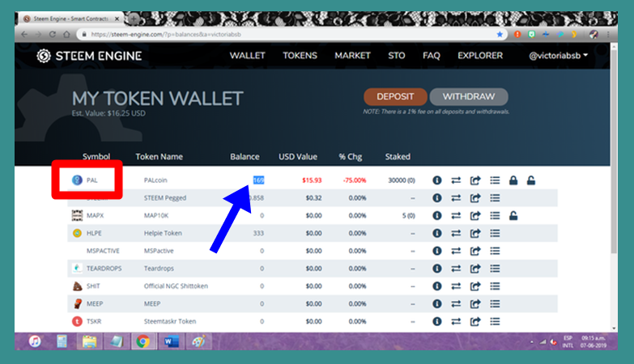
Task: Click the Steem Engine logo
Action: [89, 56]
